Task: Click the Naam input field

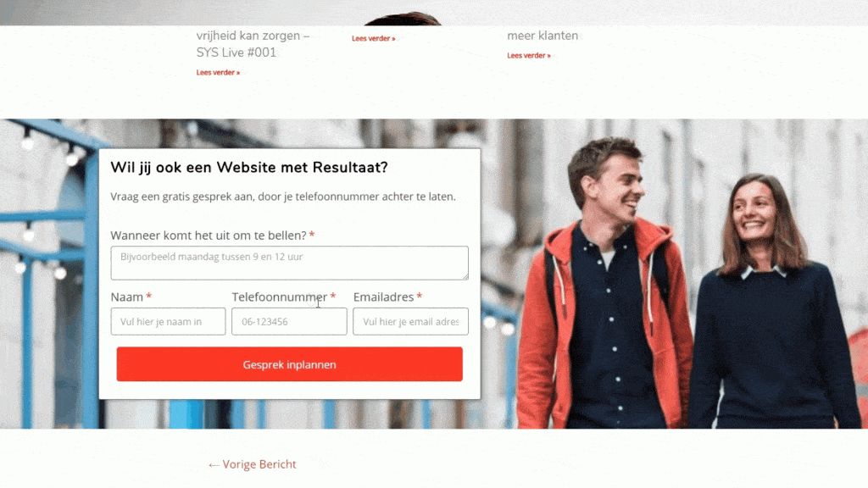Action: coord(169,321)
